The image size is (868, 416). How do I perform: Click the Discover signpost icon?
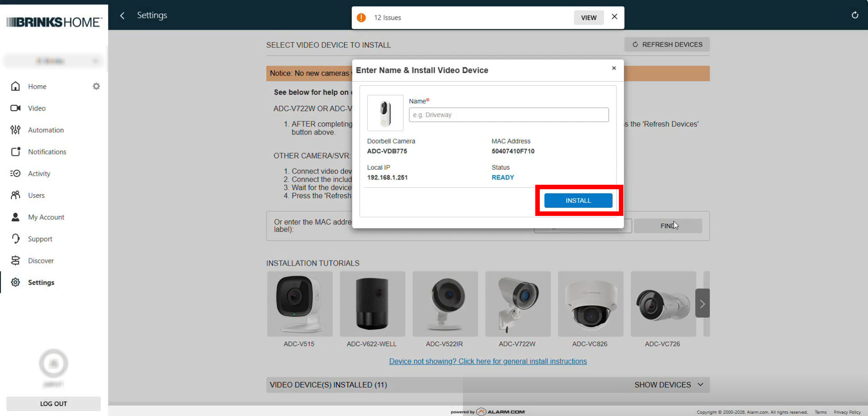(x=15, y=261)
